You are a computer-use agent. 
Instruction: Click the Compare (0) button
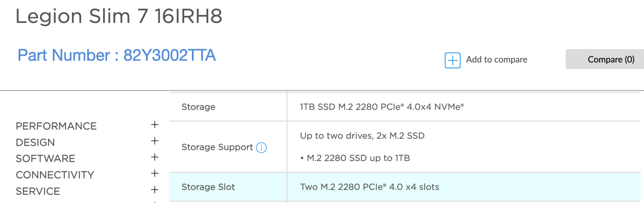pyautogui.click(x=610, y=60)
